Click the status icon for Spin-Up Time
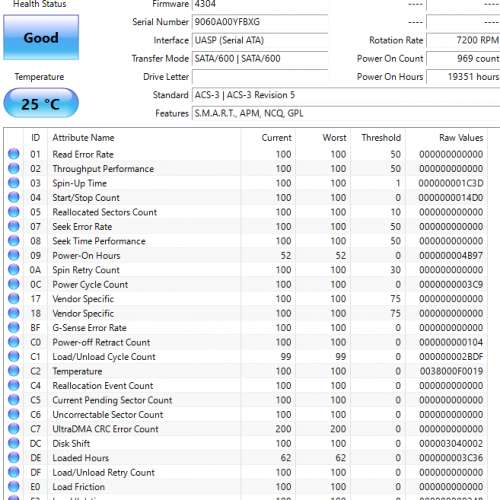 14,183
